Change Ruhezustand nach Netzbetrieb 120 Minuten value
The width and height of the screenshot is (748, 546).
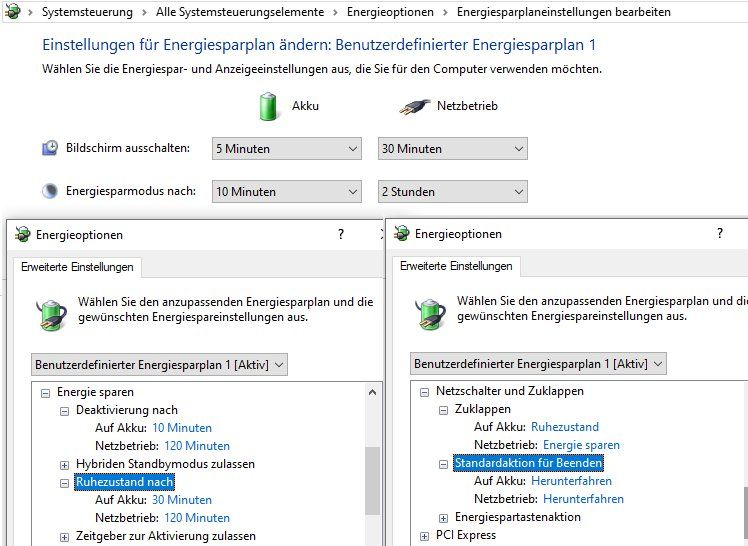[197, 518]
